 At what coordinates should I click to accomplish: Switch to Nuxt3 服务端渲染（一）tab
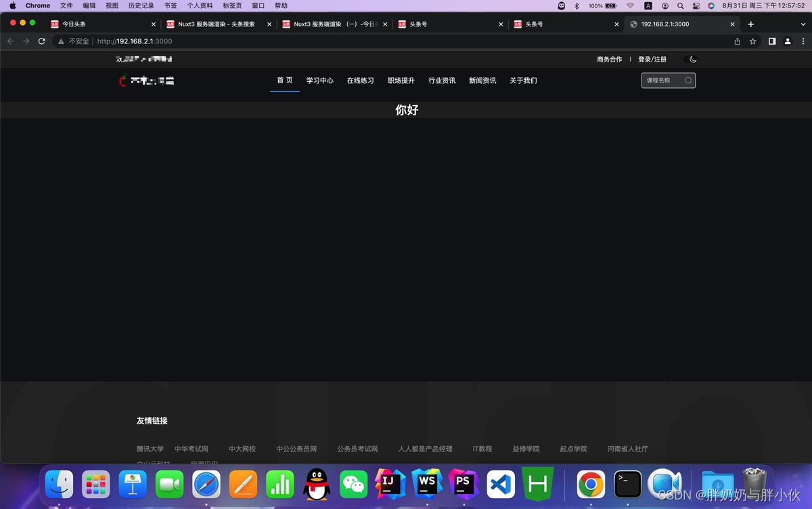334,24
